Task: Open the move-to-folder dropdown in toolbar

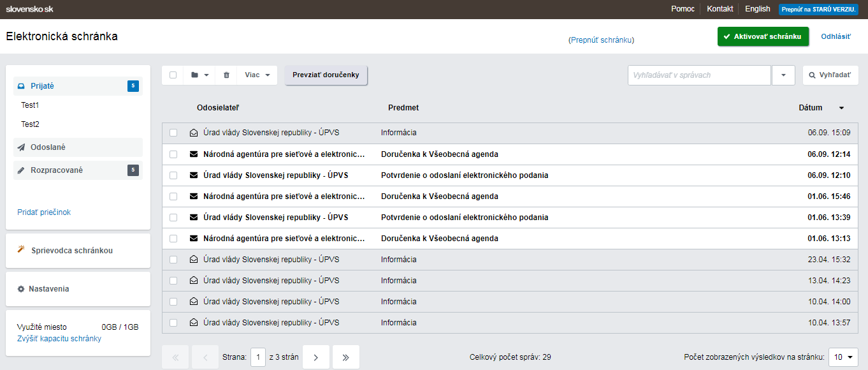Action: (x=199, y=75)
